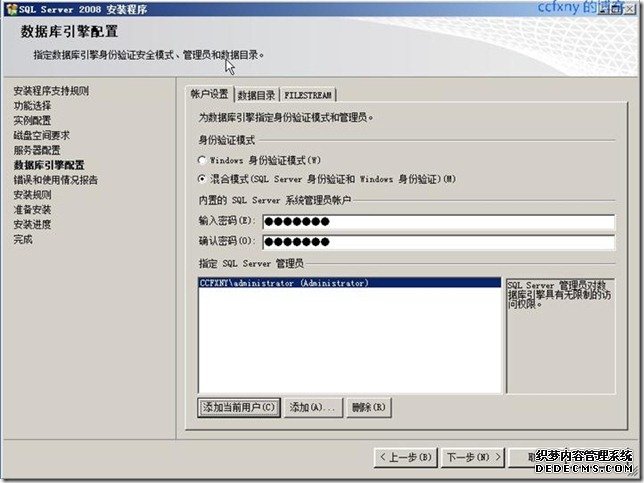Click the 确认密码 password field
The image size is (644, 483).
pos(439,242)
